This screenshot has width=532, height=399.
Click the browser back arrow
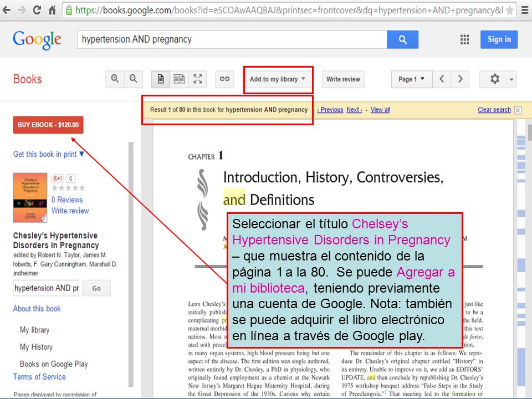pos(7,10)
